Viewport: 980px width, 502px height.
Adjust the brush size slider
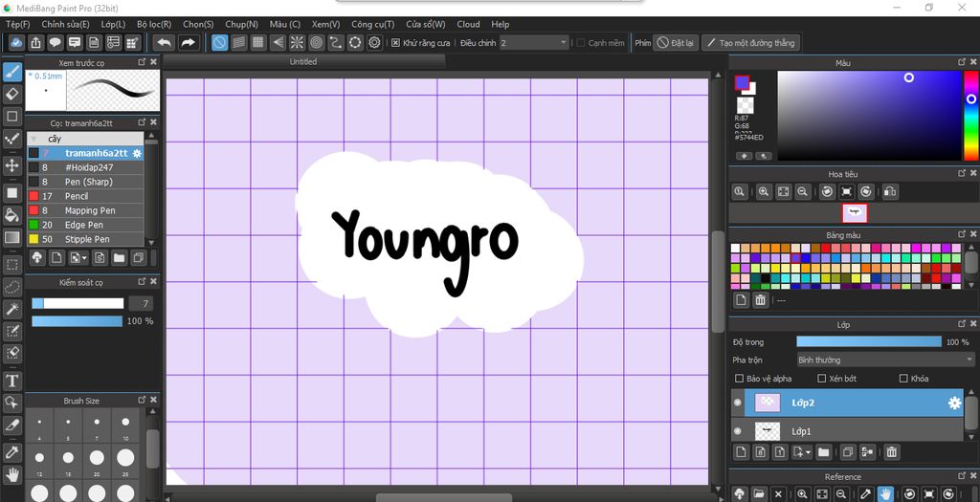click(x=78, y=303)
